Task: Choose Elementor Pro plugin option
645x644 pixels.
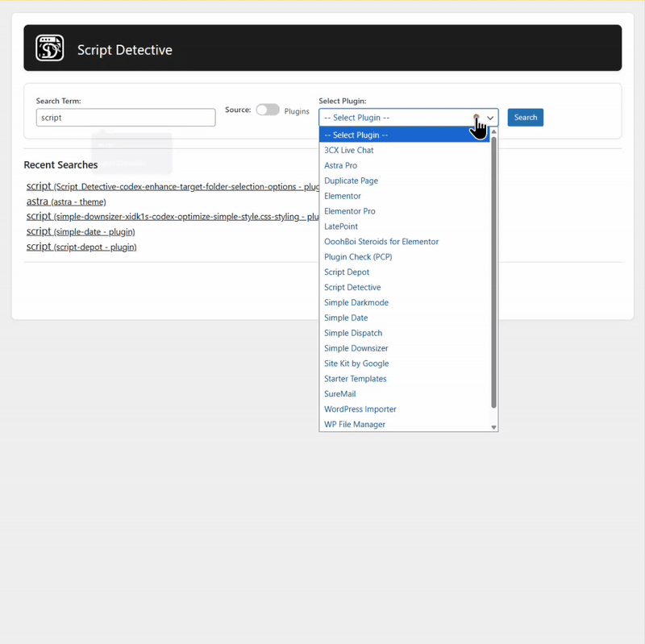Action: (405, 211)
